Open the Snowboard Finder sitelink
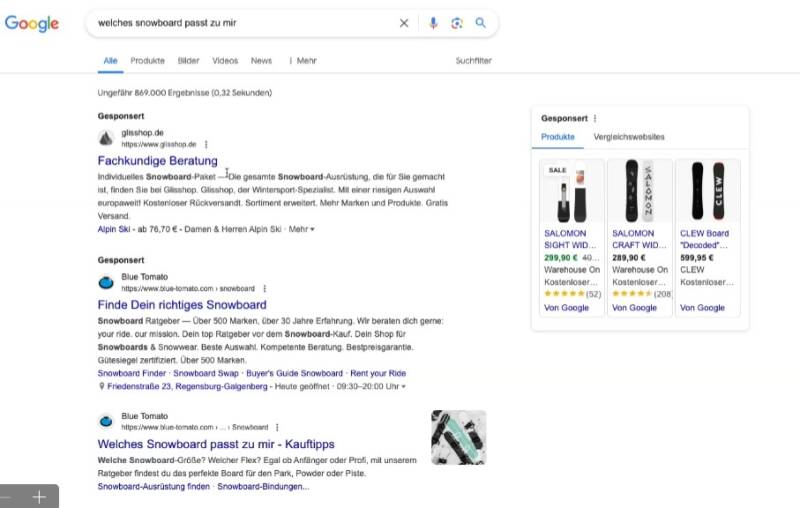Screen dimensions: 800x508 pos(132,373)
